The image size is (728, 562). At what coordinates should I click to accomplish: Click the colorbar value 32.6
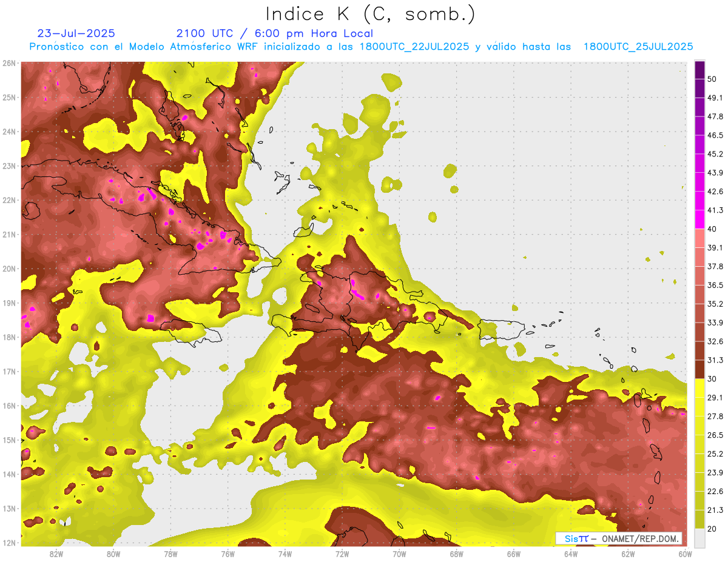715,341
